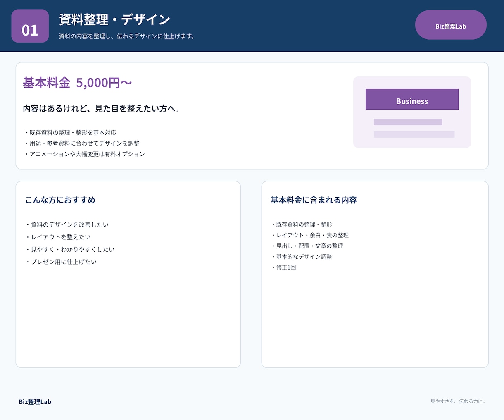Image resolution: width=504 pixels, height=420 pixels.
Task: Click item レイアウト・余白・表の整理
Action: (x=310, y=235)
